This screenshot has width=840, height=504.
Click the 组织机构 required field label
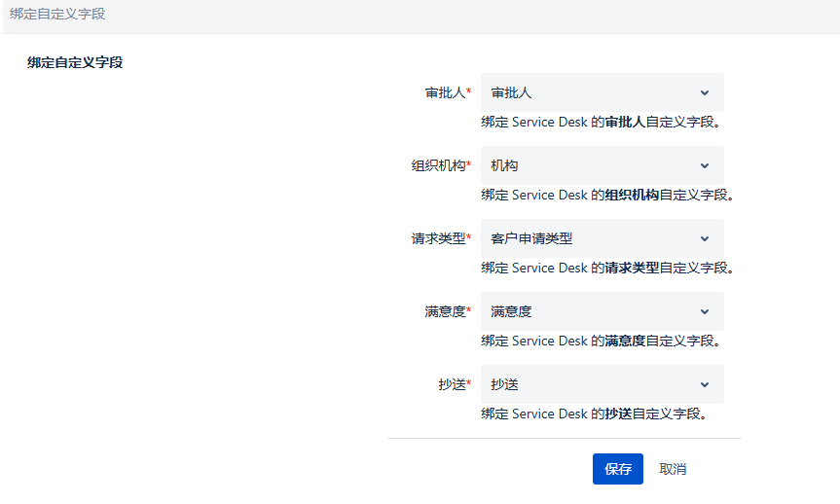(439, 166)
